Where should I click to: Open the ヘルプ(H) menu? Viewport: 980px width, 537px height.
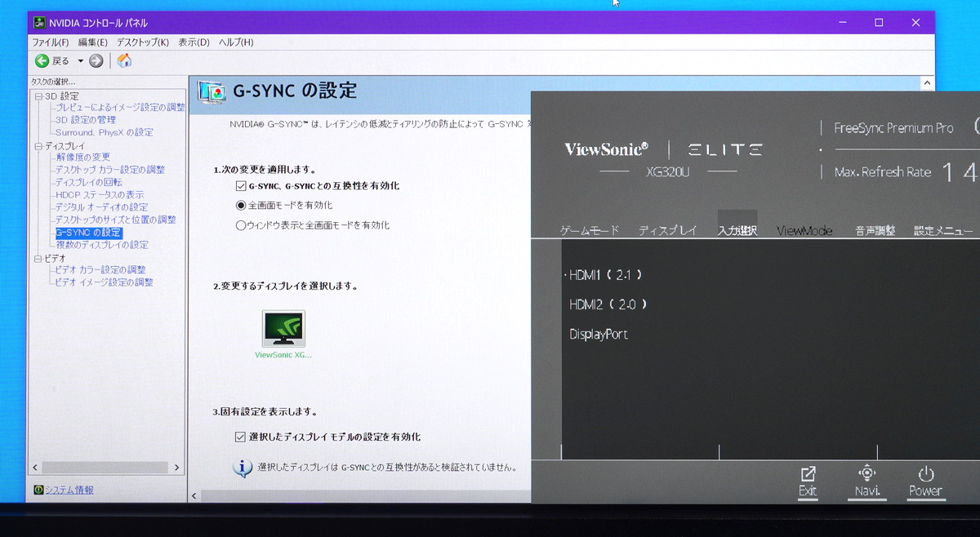pyautogui.click(x=236, y=42)
